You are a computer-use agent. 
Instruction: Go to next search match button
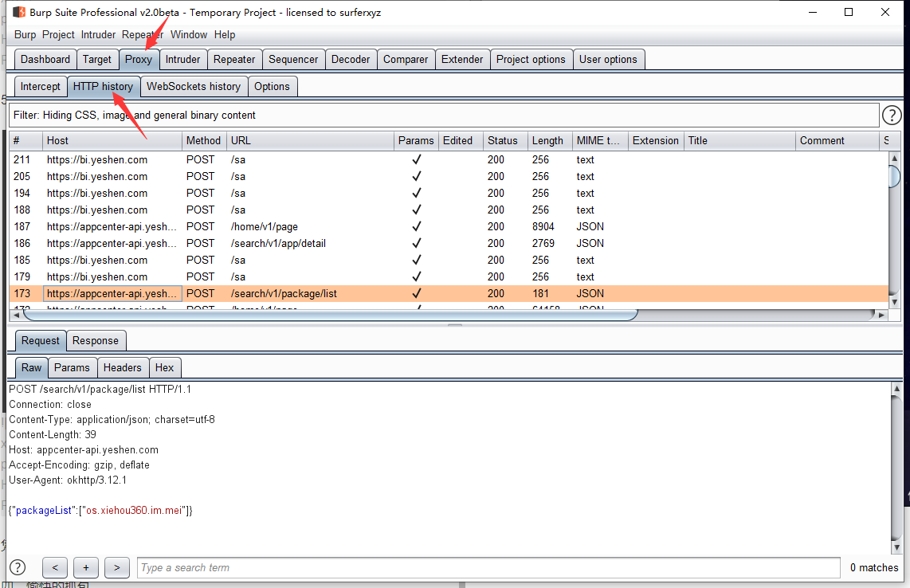tap(116, 568)
